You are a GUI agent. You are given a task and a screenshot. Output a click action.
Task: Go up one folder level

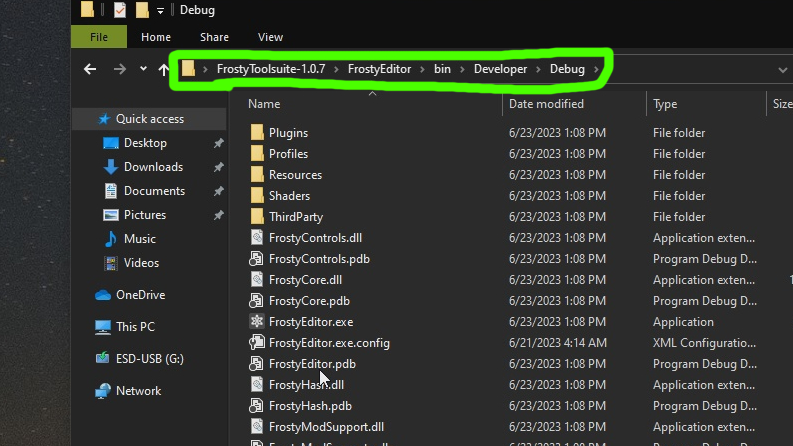pyautogui.click(x=164, y=69)
